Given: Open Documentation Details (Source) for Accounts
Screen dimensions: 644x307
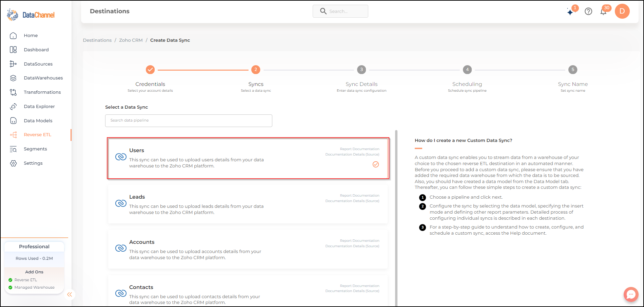Looking at the screenshot, I should pos(352,246).
